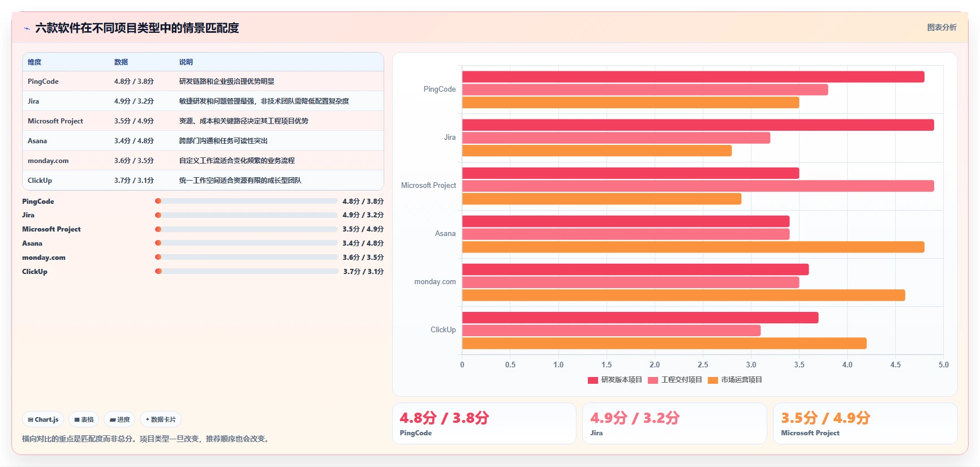Image resolution: width=980 pixels, height=467 pixels.
Task: Click ClickUp's orange 市场运营项目 bar
Action: coord(664,343)
